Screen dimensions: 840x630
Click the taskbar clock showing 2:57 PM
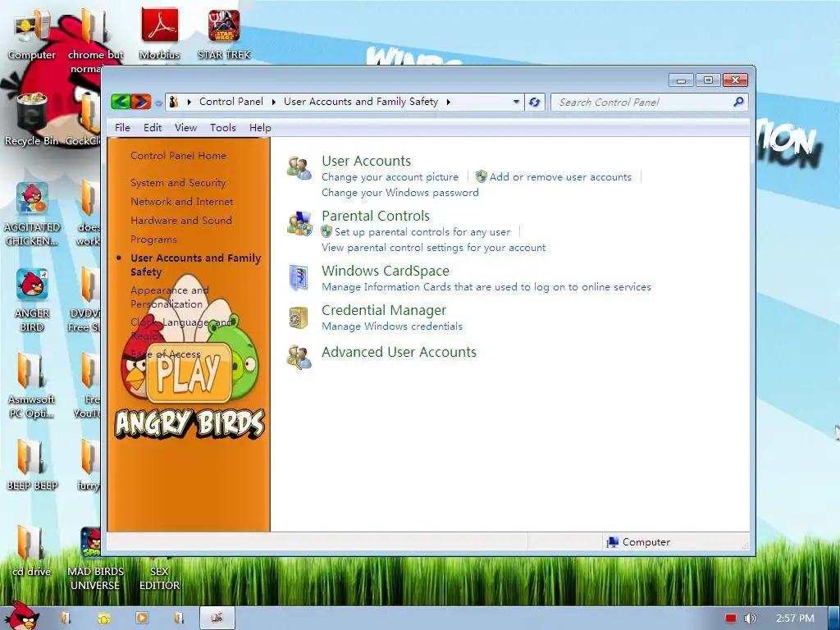point(795,619)
